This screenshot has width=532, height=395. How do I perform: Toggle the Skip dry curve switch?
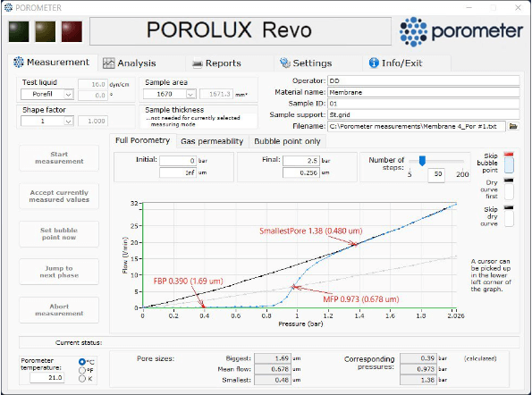(509, 215)
